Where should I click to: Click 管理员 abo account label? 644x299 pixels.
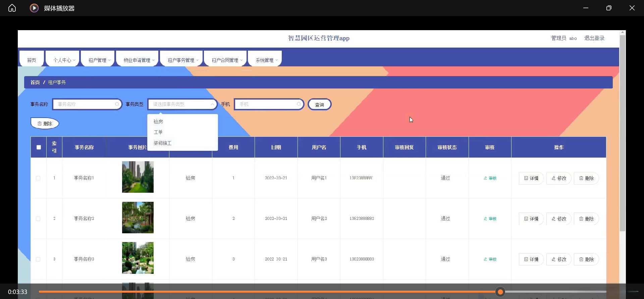[564, 38]
